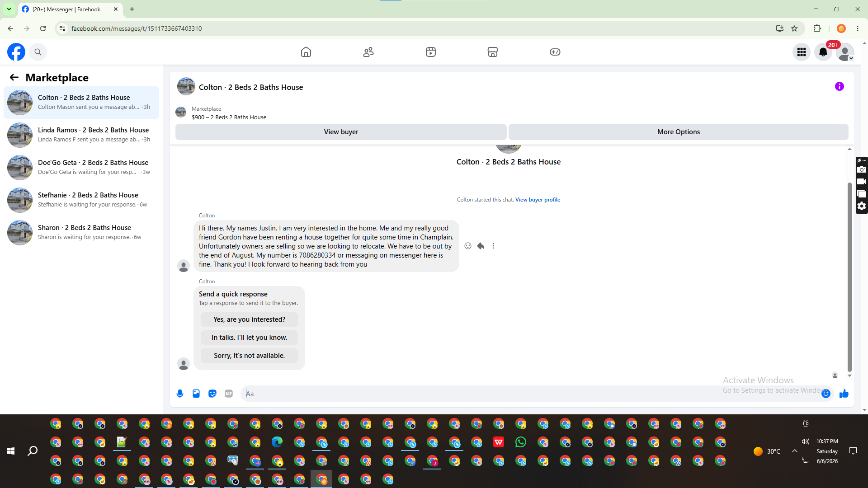Open conversation information purple icon
868x488 pixels.
click(840, 86)
